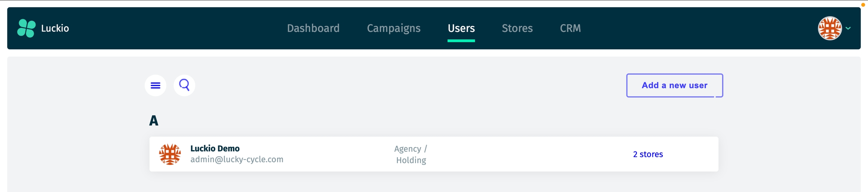The image size is (868, 192).
Task: Click the Luckio clover logo icon
Action: 26,28
